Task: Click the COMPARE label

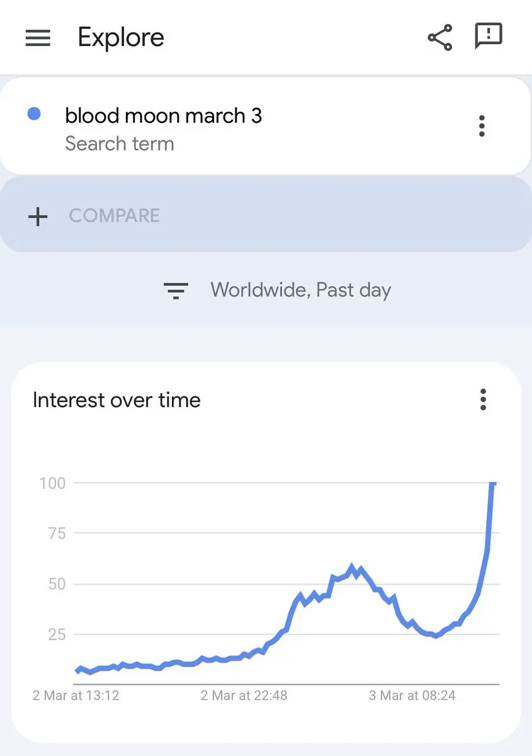Action: tap(114, 216)
